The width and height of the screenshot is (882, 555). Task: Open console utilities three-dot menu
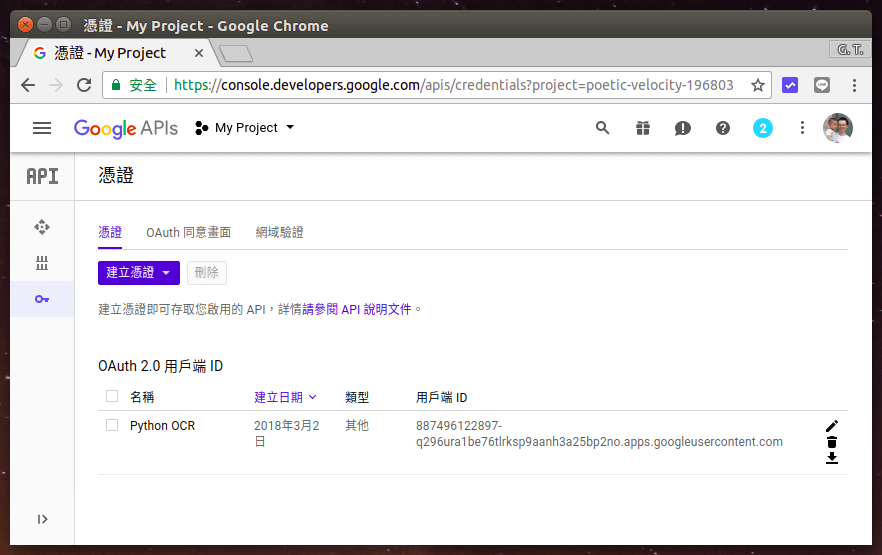click(x=802, y=128)
